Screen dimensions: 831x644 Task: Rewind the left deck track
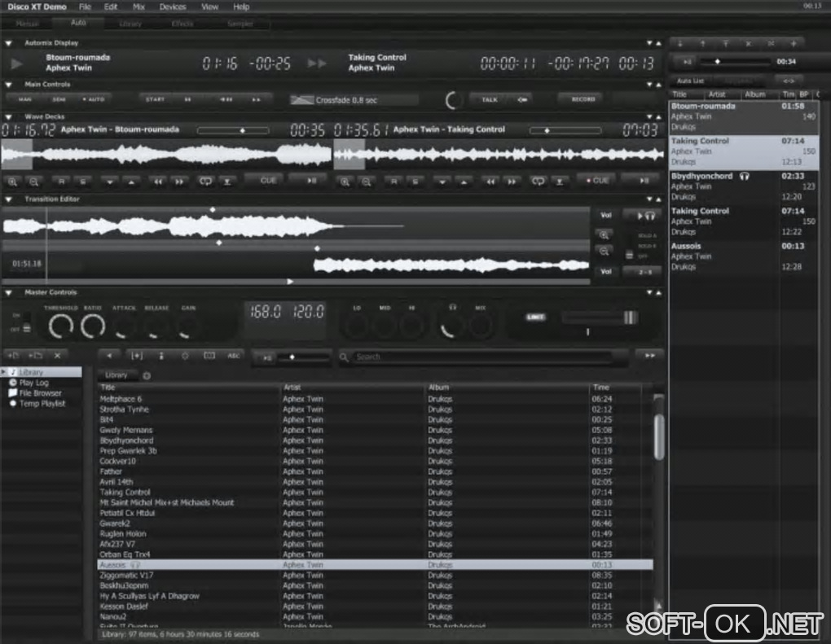pos(158,182)
